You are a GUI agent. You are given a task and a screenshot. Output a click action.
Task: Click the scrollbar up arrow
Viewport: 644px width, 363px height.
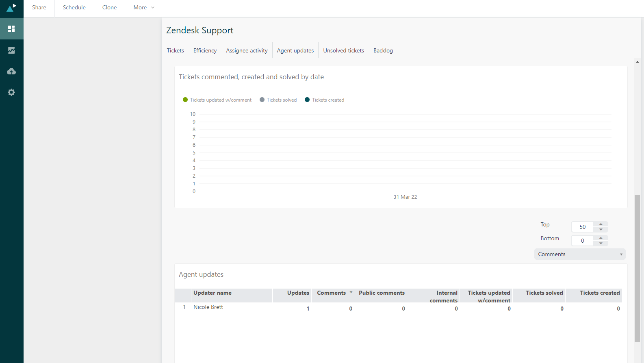coord(637,62)
